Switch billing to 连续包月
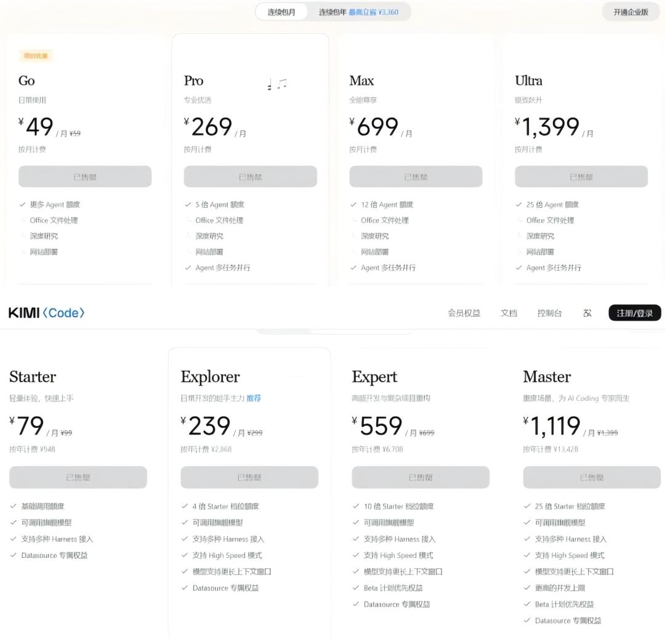Screen dimensions: 665x644 click(281, 12)
